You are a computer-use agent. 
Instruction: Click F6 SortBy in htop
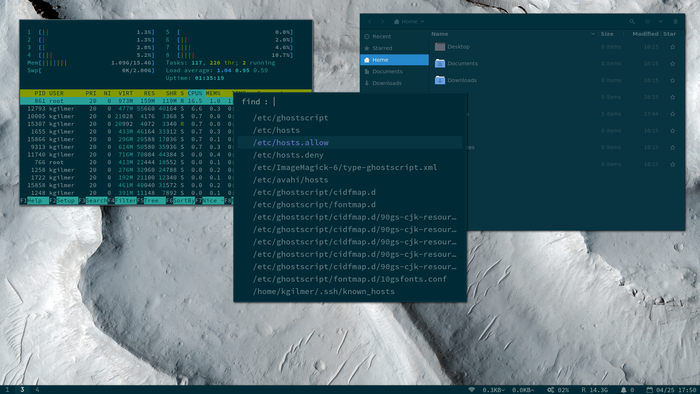pyautogui.click(x=180, y=201)
